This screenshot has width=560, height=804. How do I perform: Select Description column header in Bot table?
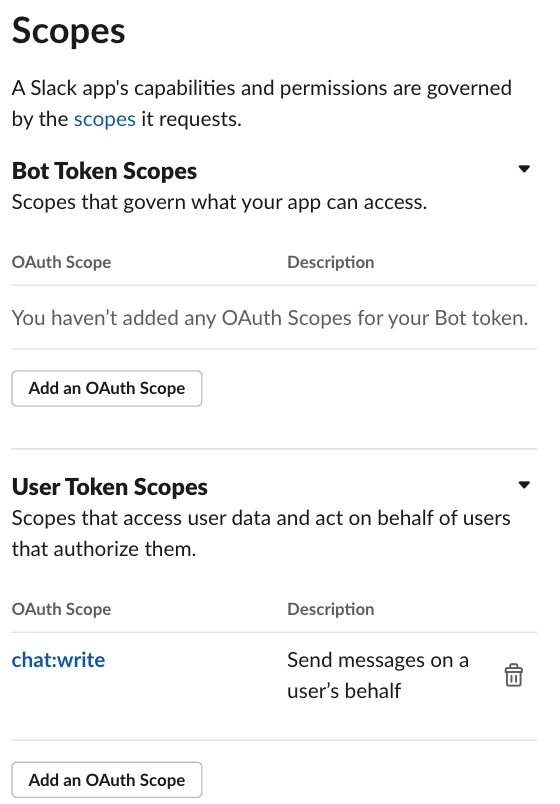click(331, 262)
